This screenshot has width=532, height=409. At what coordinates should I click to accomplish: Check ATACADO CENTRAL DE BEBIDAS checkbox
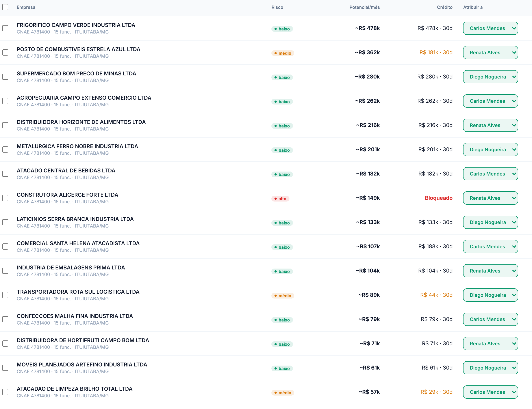(x=5, y=174)
